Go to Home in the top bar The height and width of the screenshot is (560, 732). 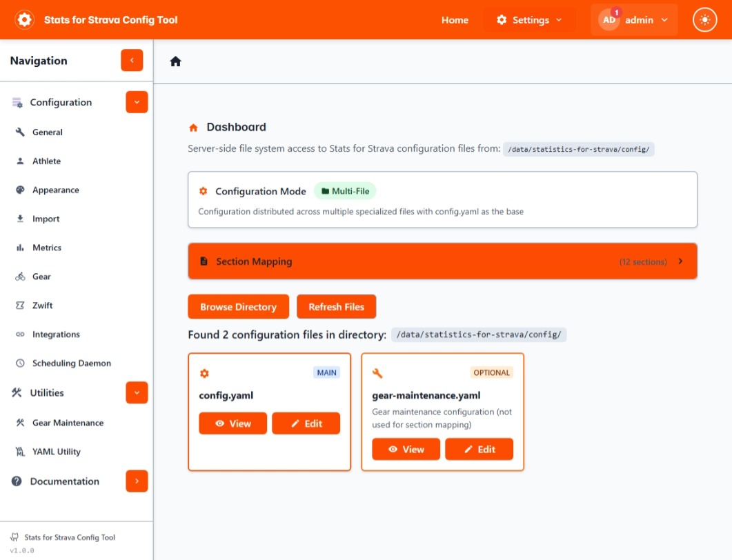(455, 20)
